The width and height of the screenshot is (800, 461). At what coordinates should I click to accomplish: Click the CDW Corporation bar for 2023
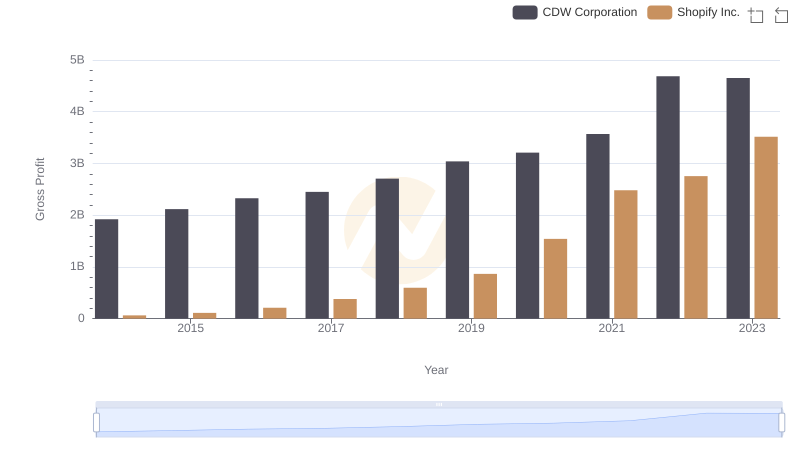point(738,198)
